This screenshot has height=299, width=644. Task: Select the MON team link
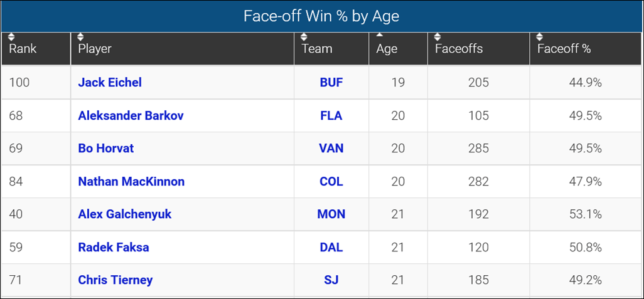tap(331, 214)
